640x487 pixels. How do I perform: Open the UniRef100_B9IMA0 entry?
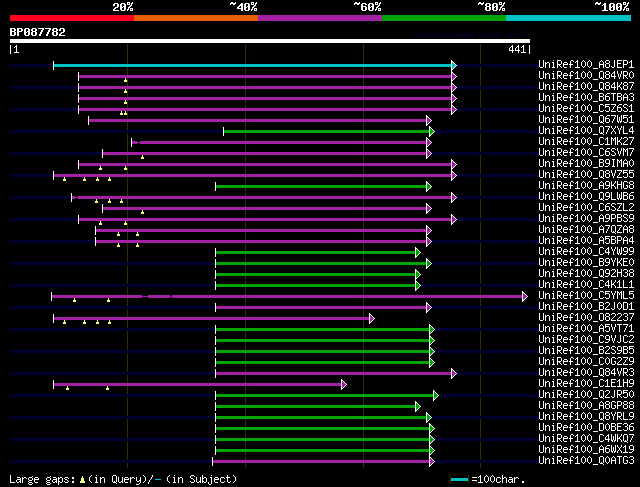[585, 164]
